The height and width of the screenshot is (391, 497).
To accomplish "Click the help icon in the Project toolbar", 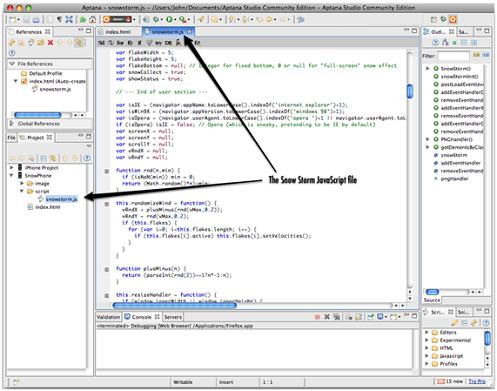I will point(87,158).
